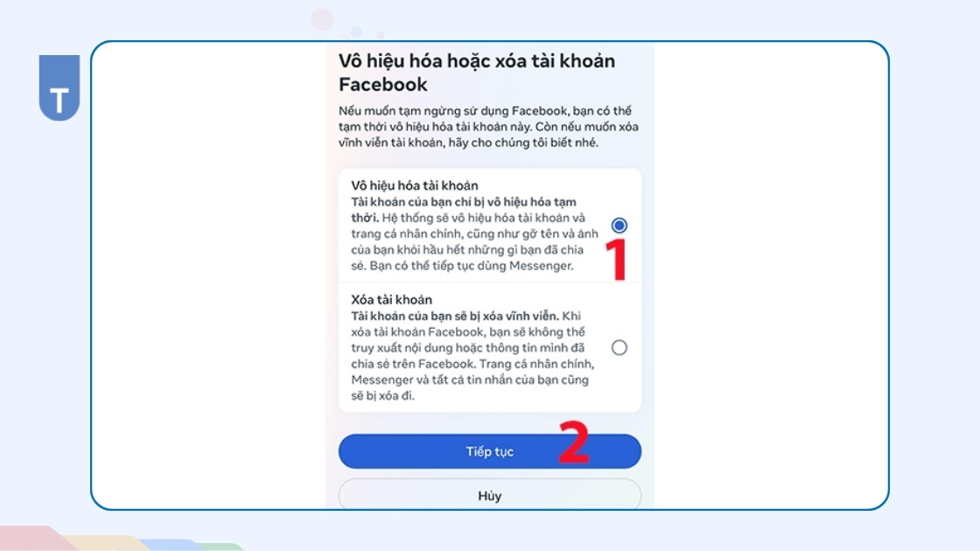Click the yellow decorative shape at the bottom
Image resolution: width=980 pixels, height=551 pixels.
pyautogui.click(x=106, y=543)
